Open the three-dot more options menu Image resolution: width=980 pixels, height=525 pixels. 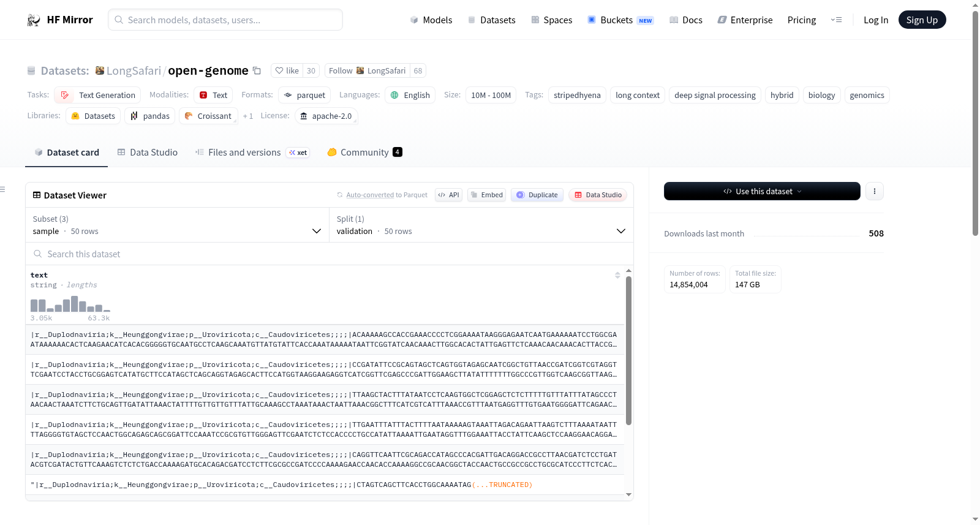click(x=875, y=191)
